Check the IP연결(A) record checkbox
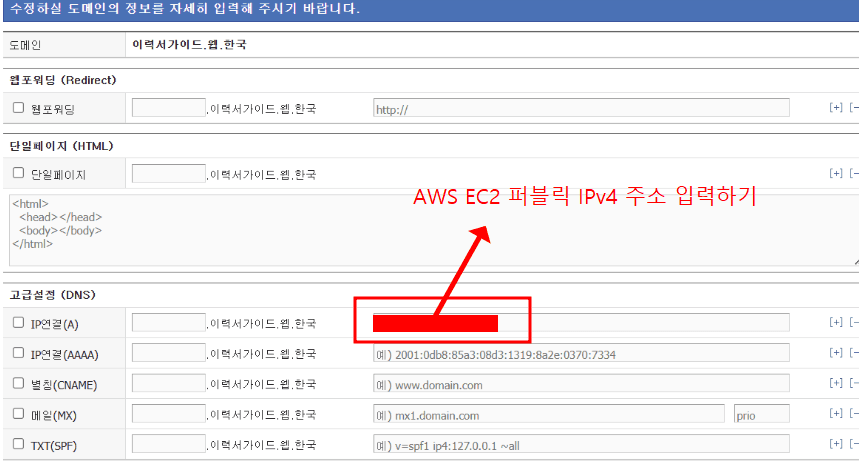Viewport: 859px width, 465px height. point(18,323)
